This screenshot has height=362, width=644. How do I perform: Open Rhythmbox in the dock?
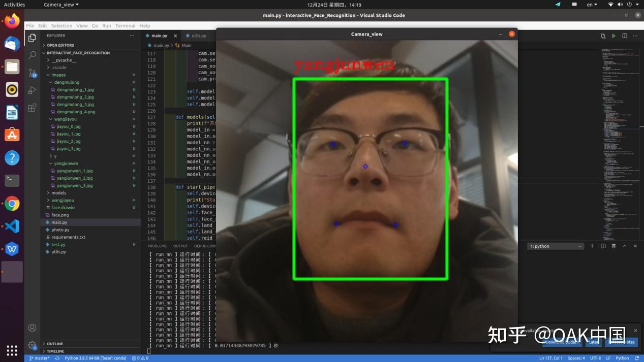pyautogui.click(x=12, y=89)
